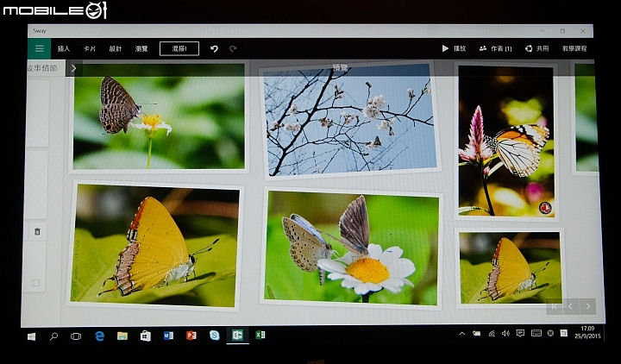This screenshot has height=364, width=621.
Task: Jump to the first page with navigation button
Action: (554, 306)
